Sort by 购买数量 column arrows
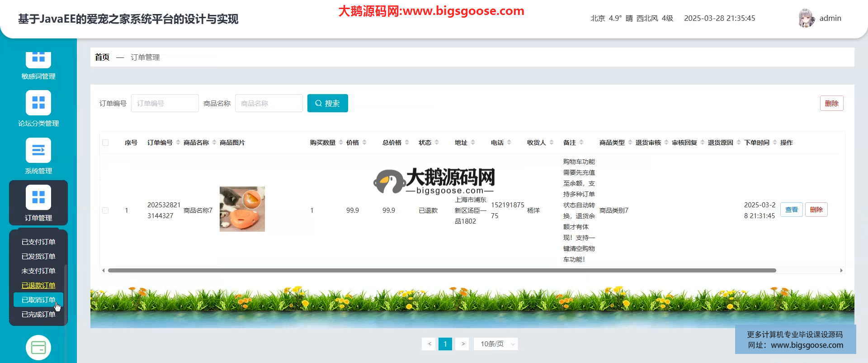The image size is (868, 363). pos(341,143)
